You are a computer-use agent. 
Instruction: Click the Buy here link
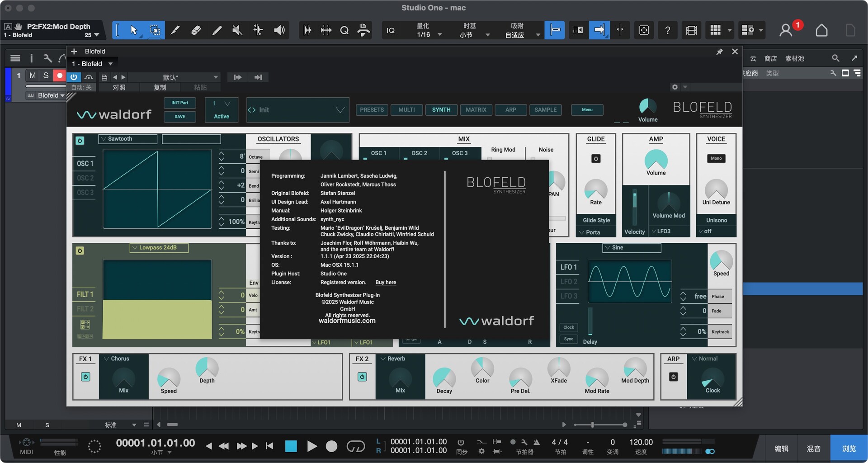click(386, 283)
